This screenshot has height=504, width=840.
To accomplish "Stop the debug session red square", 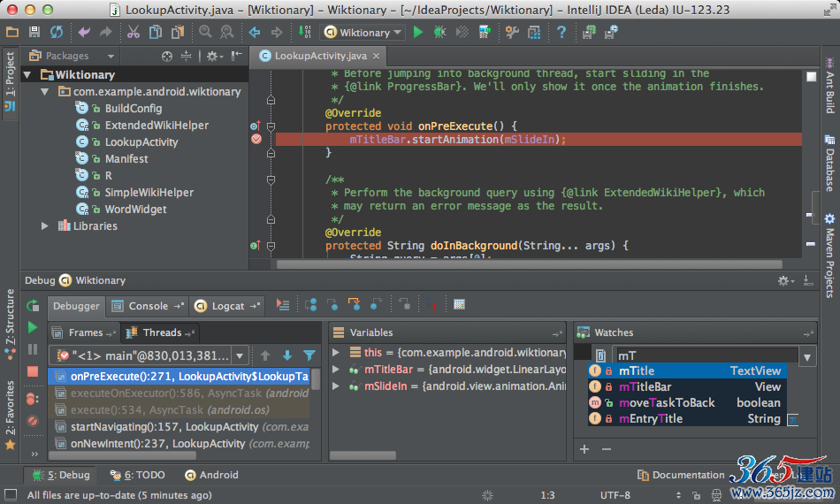I will click(x=33, y=371).
